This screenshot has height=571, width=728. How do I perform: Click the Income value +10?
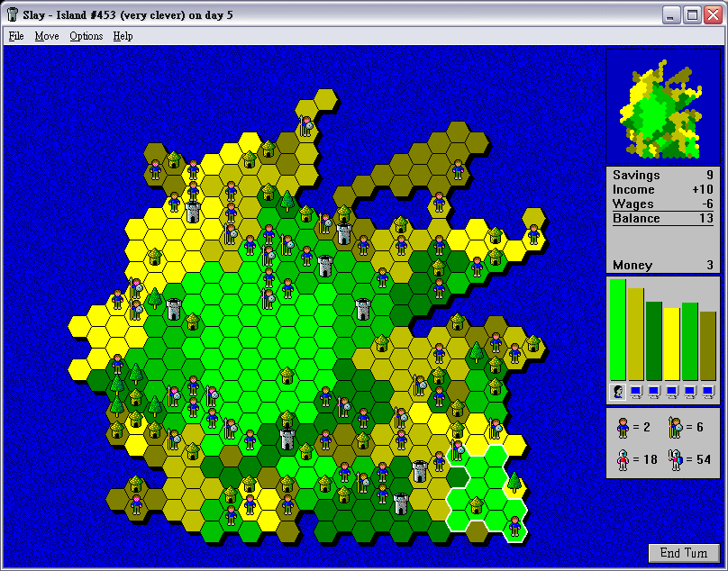coord(703,189)
